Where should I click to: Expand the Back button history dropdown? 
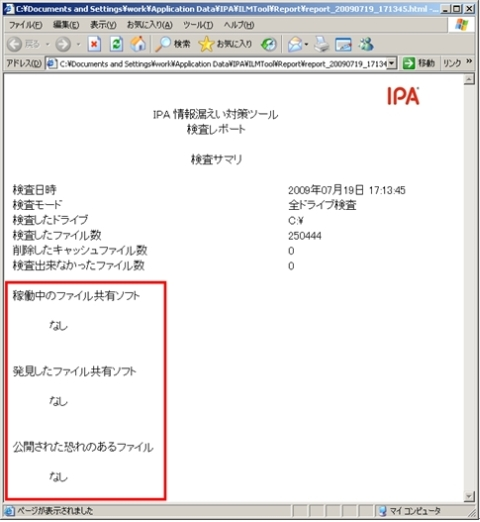pos(47,44)
